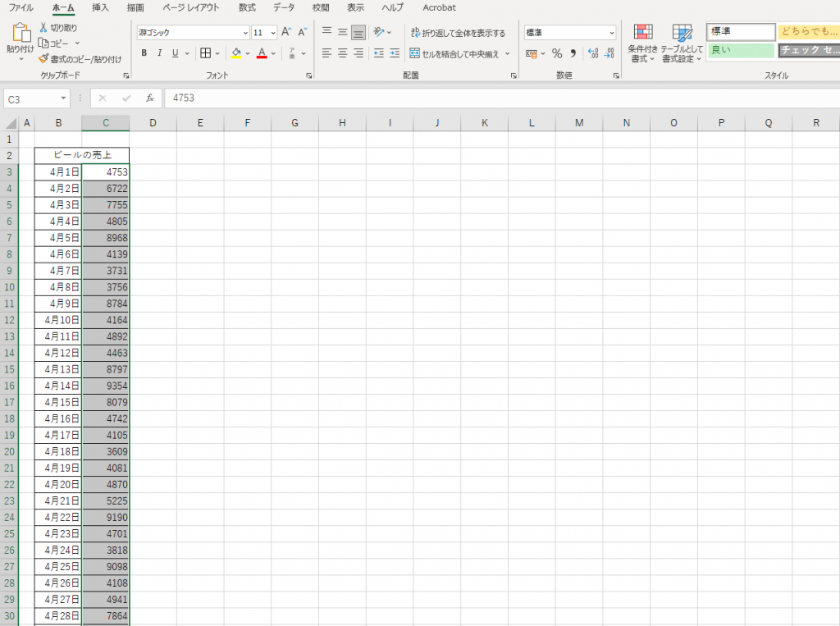This screenshot has width=840, height=626.
Task: Open the merge cells dropdown arrow
Action: 507,53
